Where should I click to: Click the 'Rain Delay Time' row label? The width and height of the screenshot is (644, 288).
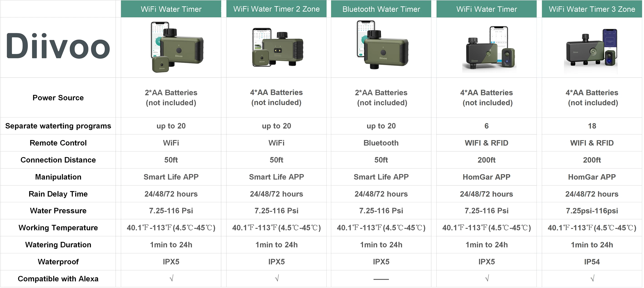click(58, 194)
